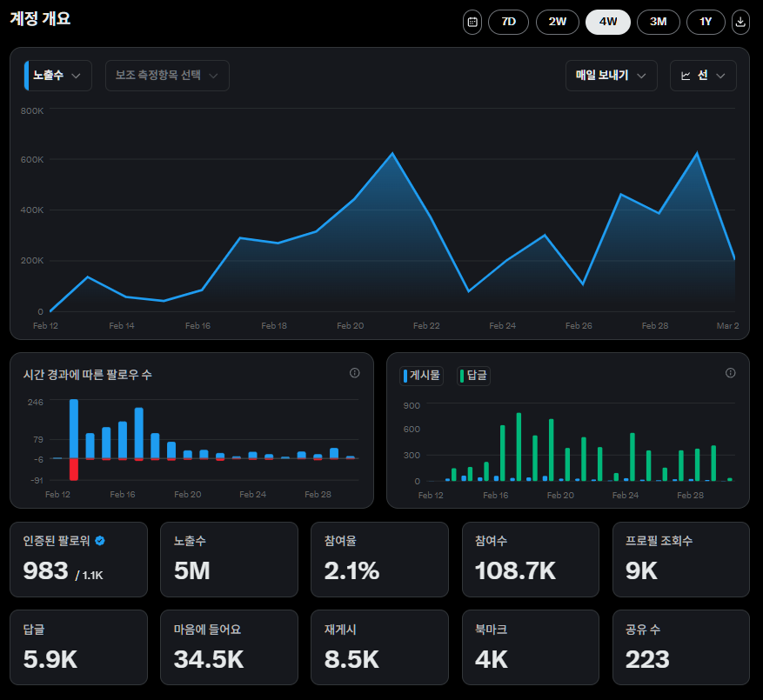Click the info icon on the follower count chart
Image resolution: width=763 pixels, height=700 pixels.
point(354,372)
